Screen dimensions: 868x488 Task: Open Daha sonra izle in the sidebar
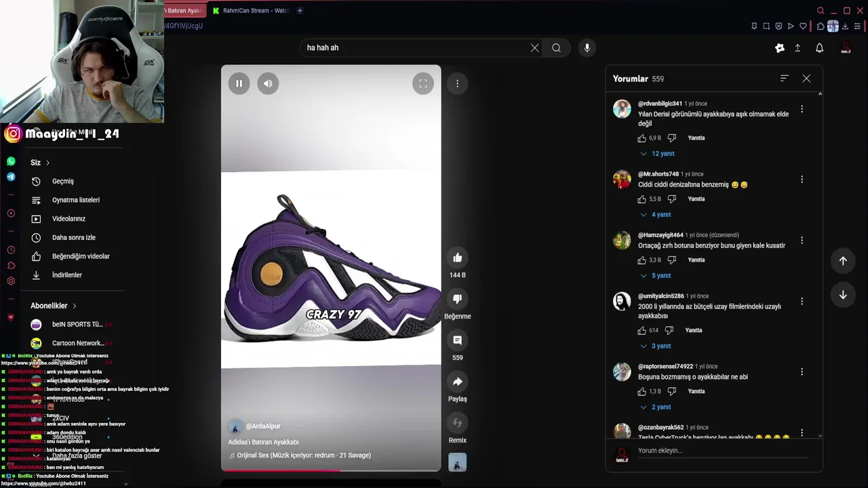pos(74,237)
